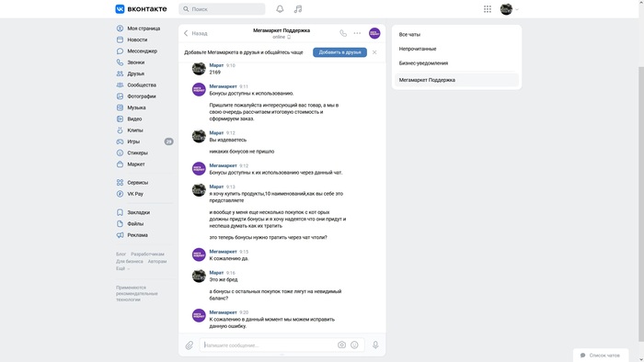Select 'Бизнес-уведомления' chats filter
644x362 pixels.
coord(423,63)
